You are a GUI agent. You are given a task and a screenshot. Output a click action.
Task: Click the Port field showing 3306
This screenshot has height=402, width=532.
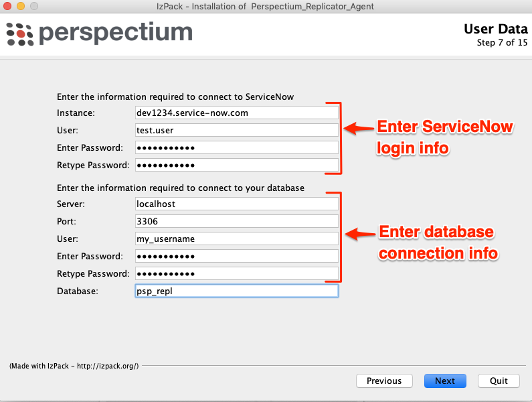236,221
